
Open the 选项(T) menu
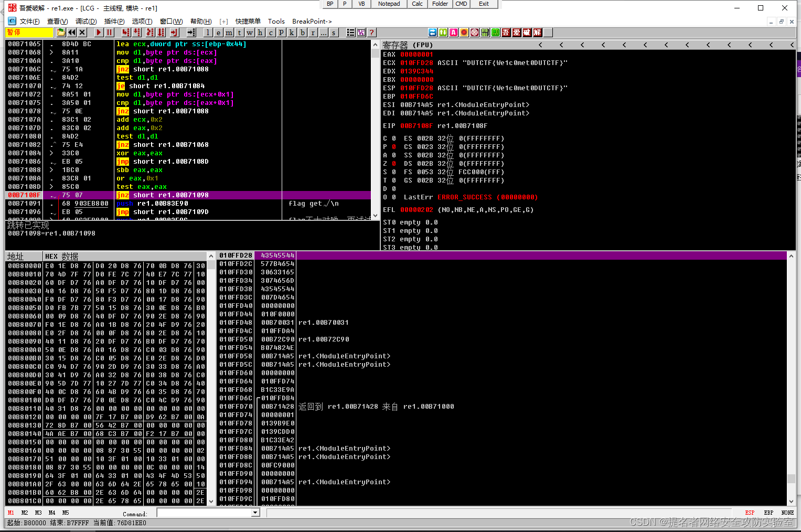(x=142, y=22)
